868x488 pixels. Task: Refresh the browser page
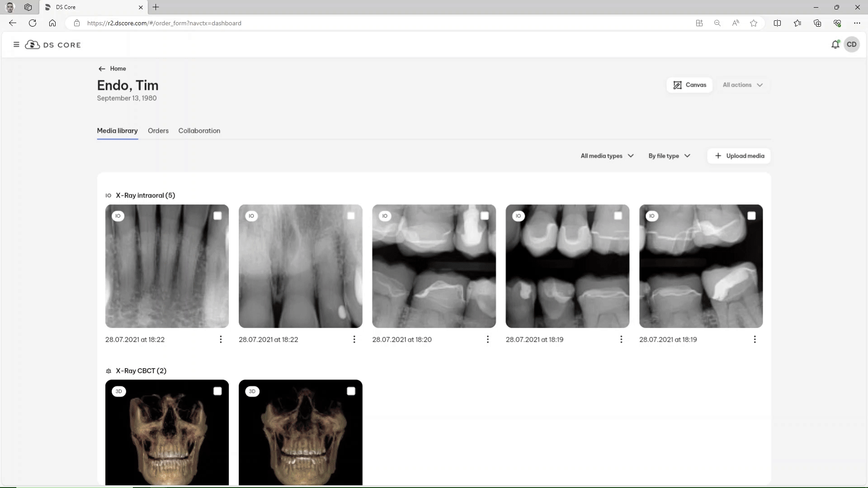[x=33, y=23]
